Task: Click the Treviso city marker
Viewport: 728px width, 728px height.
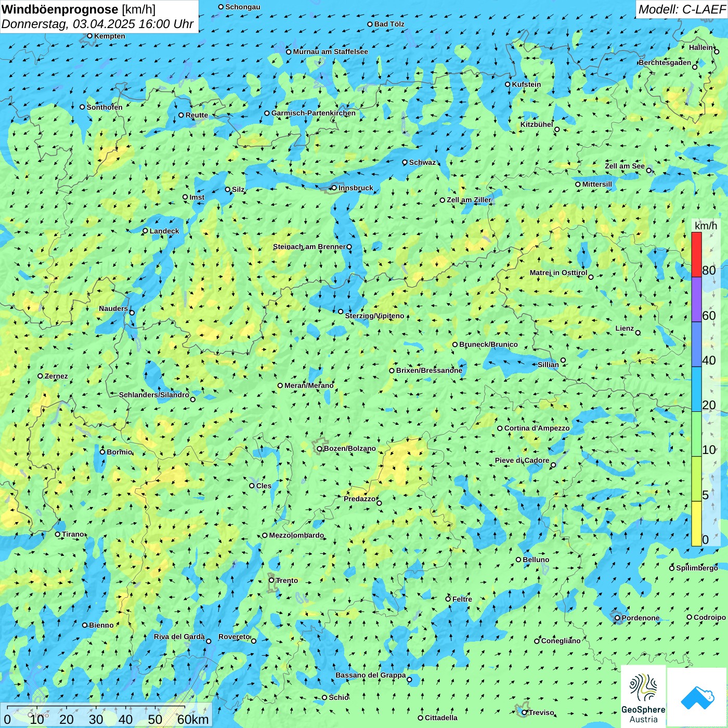Action: (524, 712)
